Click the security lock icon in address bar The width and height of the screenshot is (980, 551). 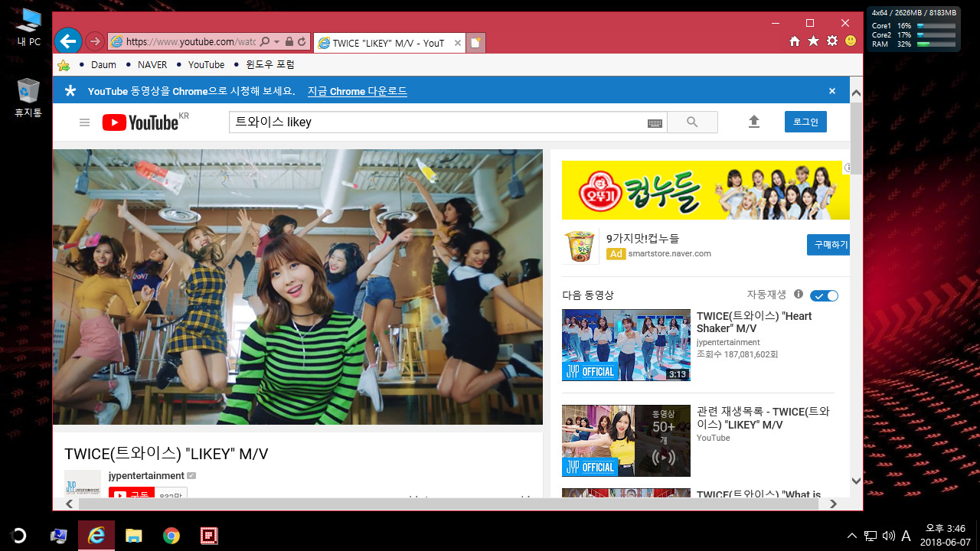click(289, 42)
